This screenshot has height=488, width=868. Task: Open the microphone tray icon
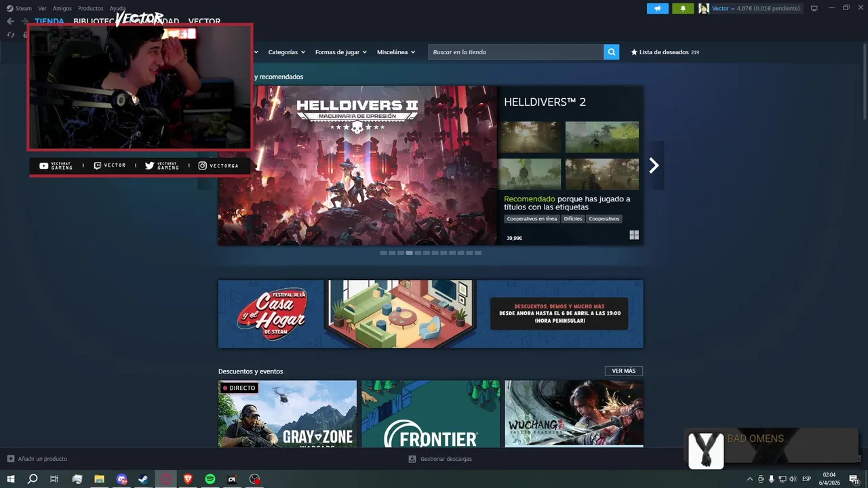[x=771, y=479]
